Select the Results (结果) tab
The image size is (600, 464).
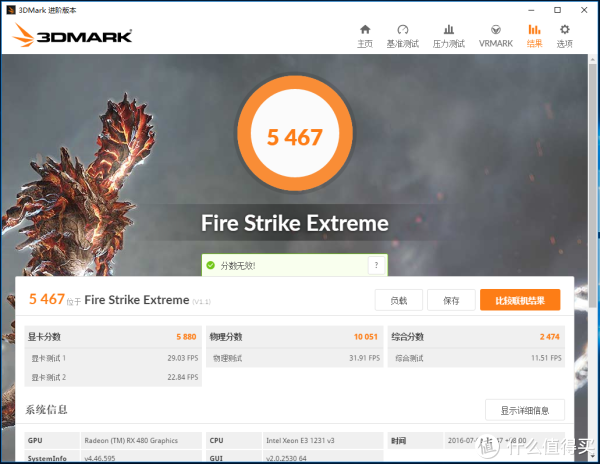[534, 36]
